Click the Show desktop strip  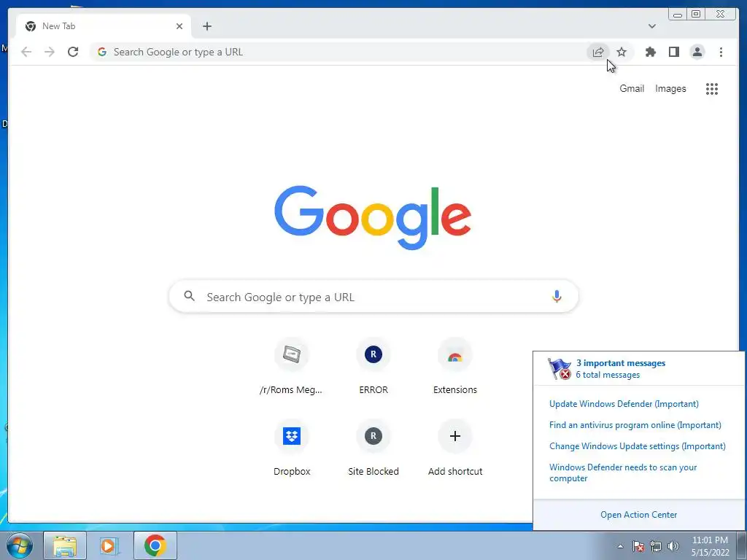pyautogui.click(x=742, y=545)
